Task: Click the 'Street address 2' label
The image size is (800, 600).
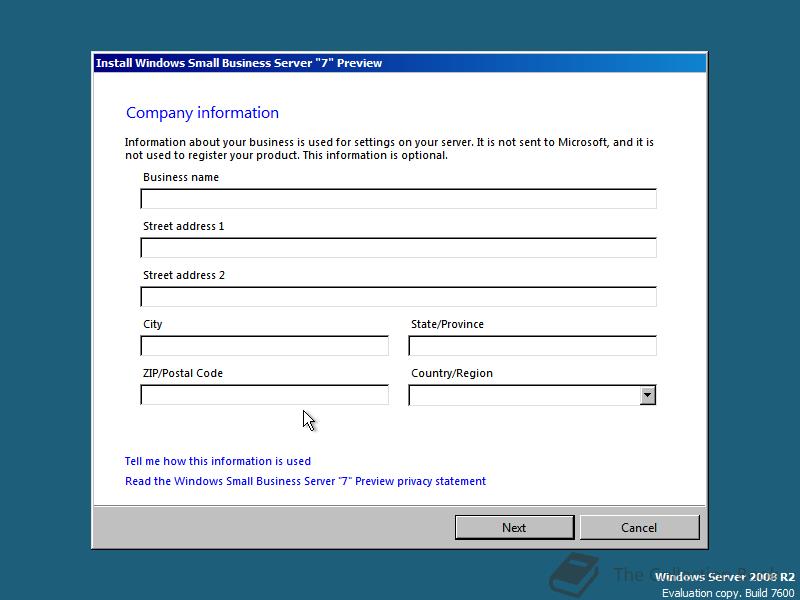Action: (184, 275)
